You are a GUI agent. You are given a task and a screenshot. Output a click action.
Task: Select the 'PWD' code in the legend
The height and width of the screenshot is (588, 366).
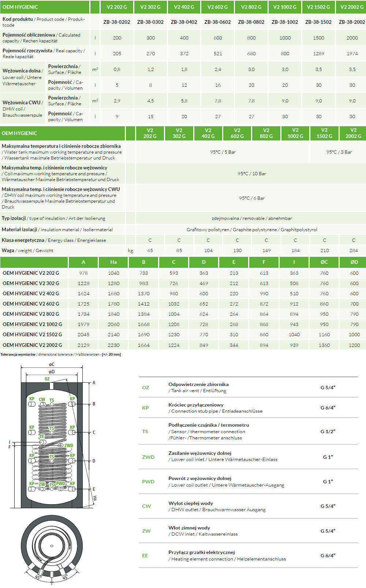(148, 482)
